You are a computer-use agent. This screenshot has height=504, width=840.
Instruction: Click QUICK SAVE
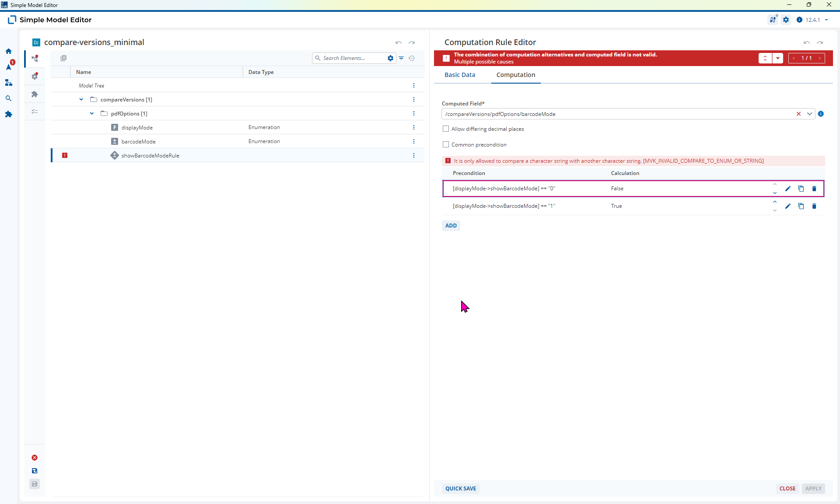461,489
